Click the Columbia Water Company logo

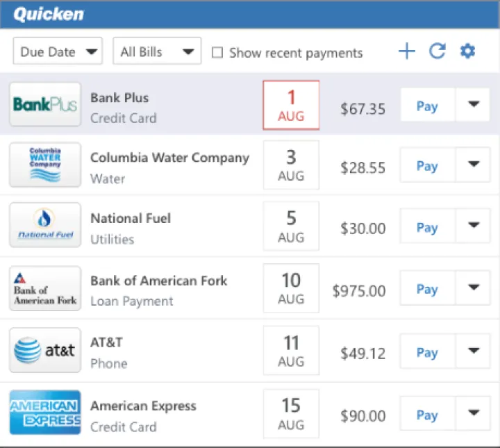coord(45,165)
